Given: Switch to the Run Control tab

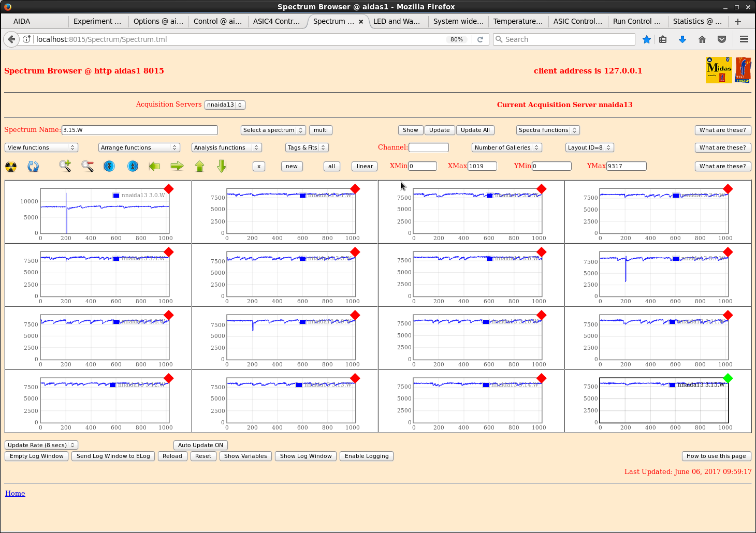Looking at the screenshot, I should coord(636,21).
